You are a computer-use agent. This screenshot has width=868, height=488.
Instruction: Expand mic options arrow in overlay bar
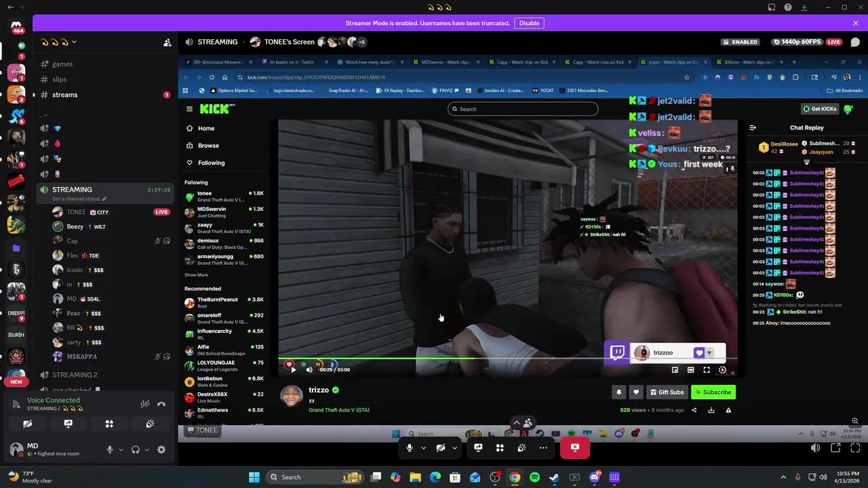pos(423,448)
